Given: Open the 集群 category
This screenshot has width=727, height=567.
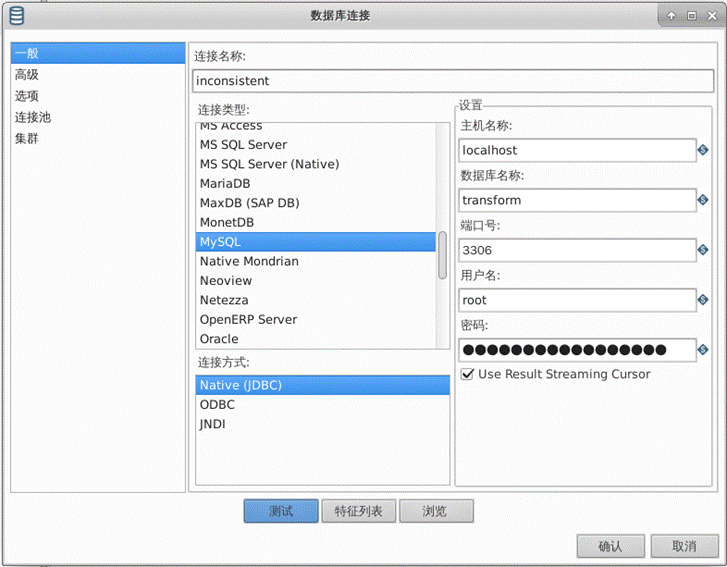Looking at the screenshot, I should 98,139.
